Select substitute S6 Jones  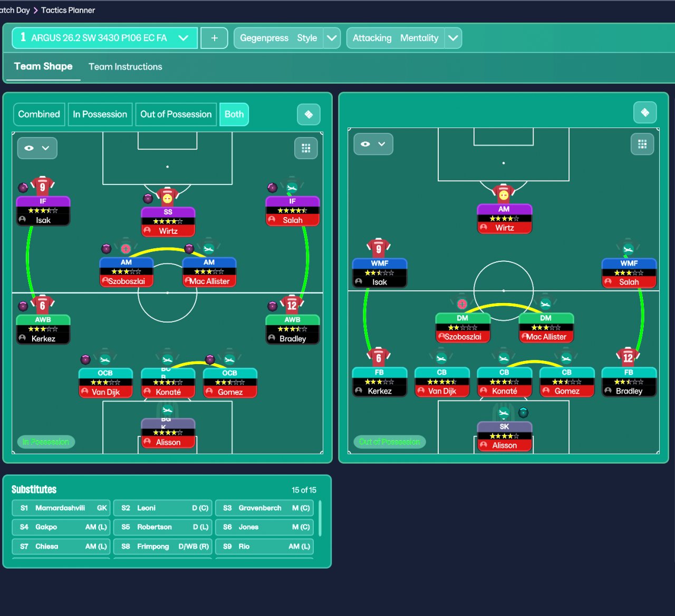click(265, 527)
